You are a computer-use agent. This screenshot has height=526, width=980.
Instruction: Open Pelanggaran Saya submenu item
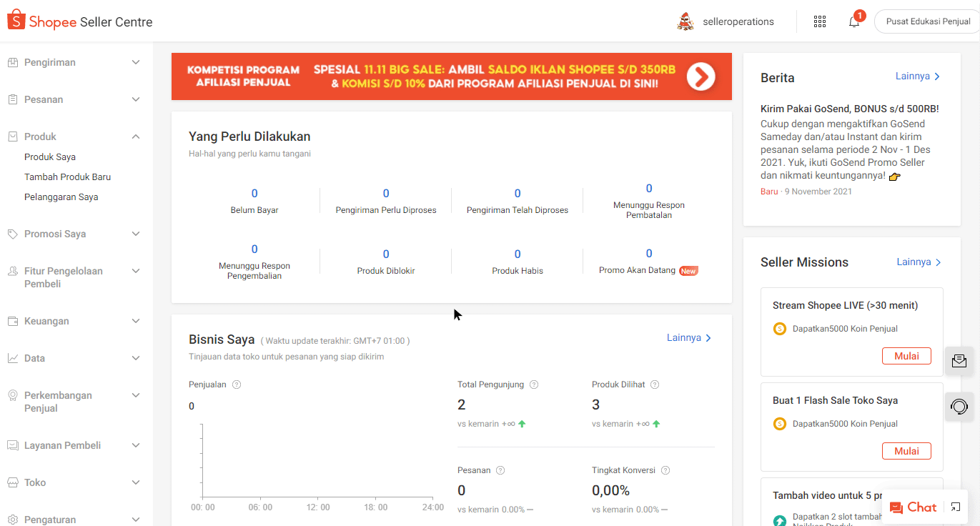(x=61, y=197)
